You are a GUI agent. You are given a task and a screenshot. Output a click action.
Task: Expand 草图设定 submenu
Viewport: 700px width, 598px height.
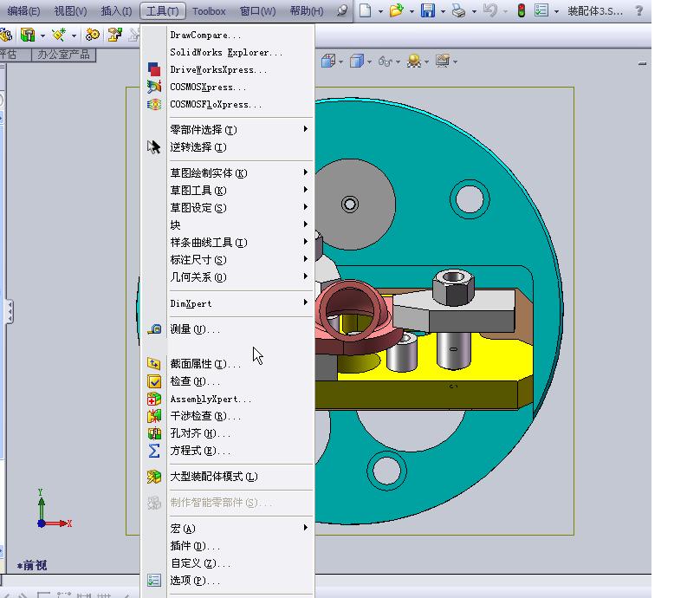pos(239,208)
